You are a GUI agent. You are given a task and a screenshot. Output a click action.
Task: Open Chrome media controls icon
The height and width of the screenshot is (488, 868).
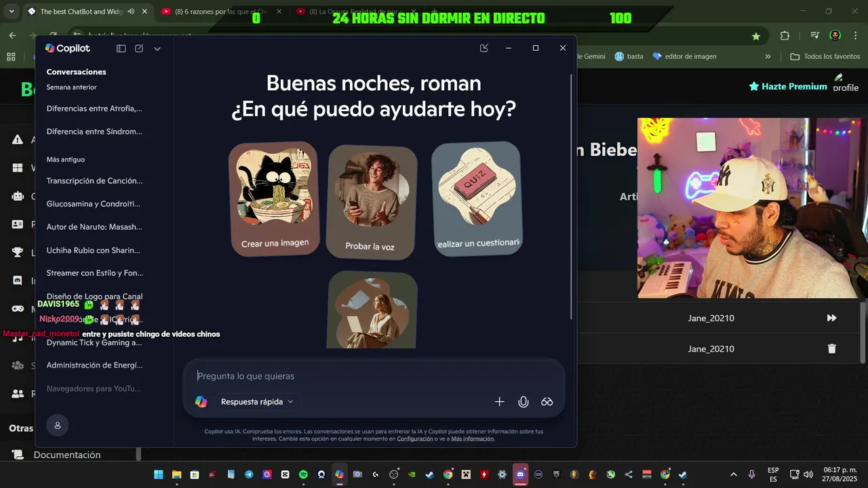pyautogui.click(x=815, y=36)
